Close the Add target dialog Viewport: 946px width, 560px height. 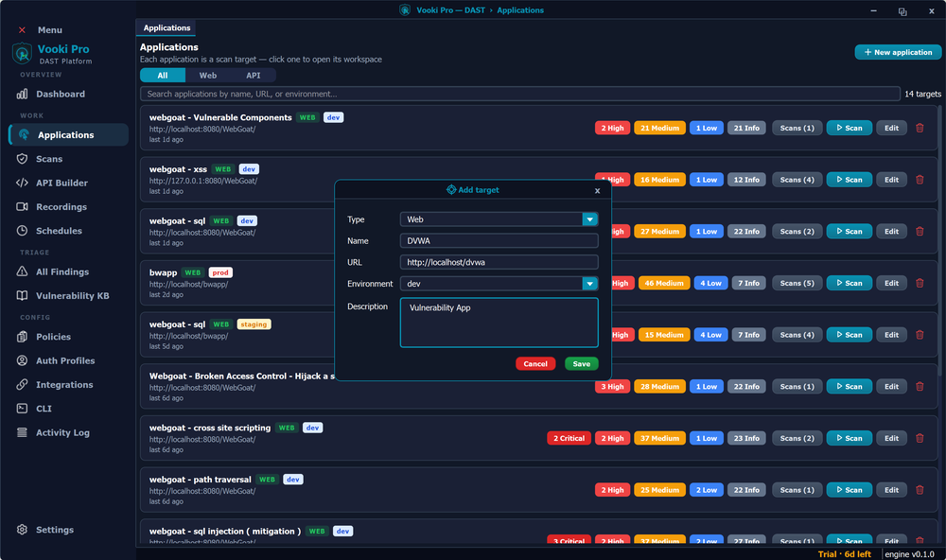click(x=597, y=191)
